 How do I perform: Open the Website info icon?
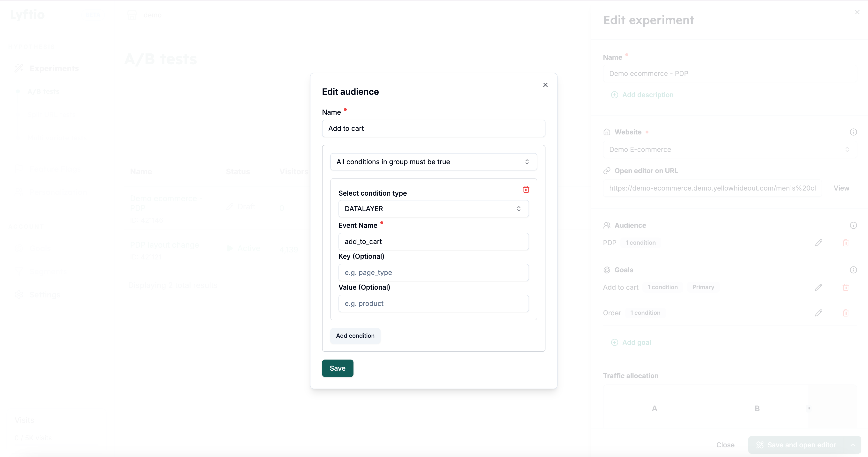coord(853,132)
